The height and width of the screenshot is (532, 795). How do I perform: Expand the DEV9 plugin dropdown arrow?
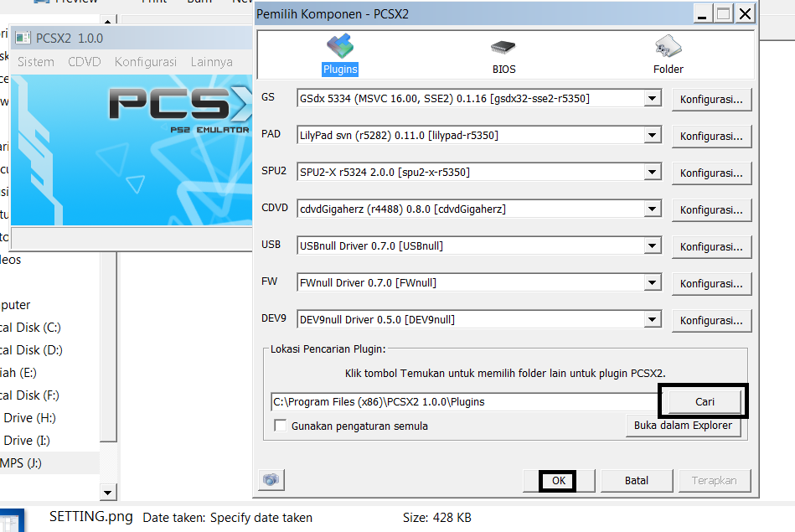653,319
